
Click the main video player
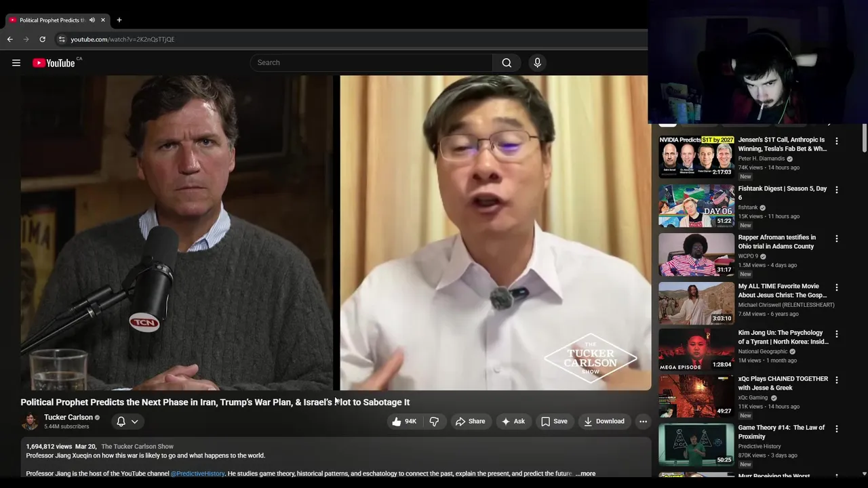[336, 232]
